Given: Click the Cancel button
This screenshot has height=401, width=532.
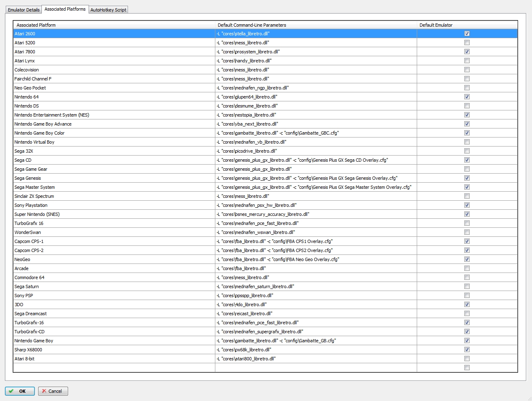Looking at the screenshot, I should pyautogui.click(x=53, y=391).
